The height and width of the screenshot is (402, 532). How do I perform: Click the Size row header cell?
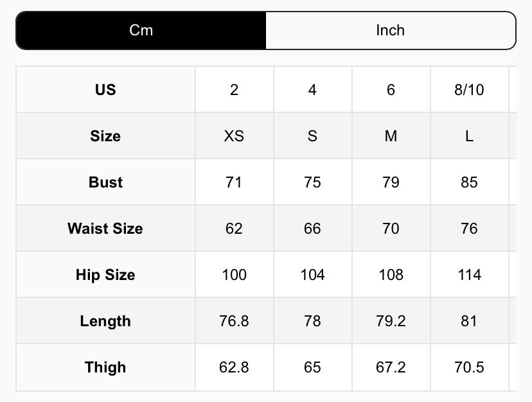click(x=105, y=136)
